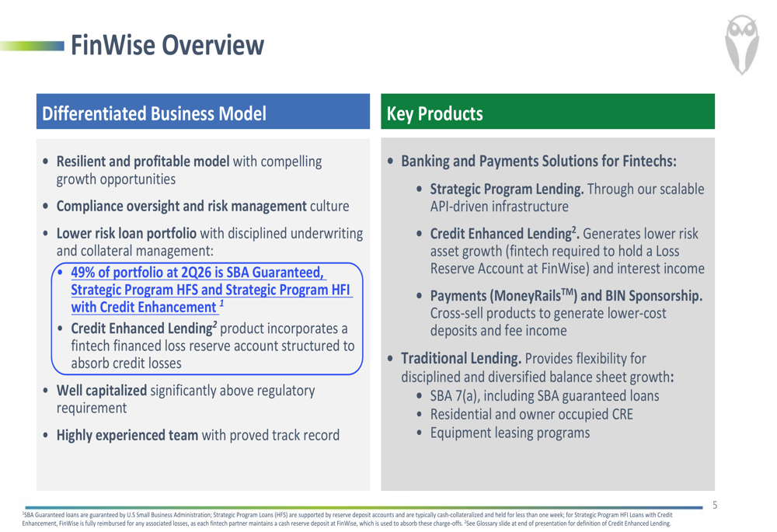777x532 pixels.
Task: Click 'Well capitalized' bullet text
Action: pos(186,398)
